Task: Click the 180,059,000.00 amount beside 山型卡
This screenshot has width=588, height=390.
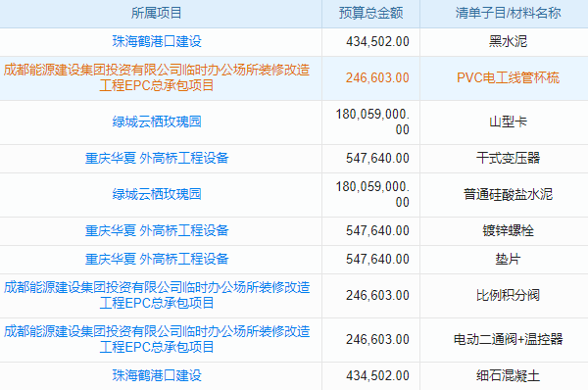Action: coord(372,122)
